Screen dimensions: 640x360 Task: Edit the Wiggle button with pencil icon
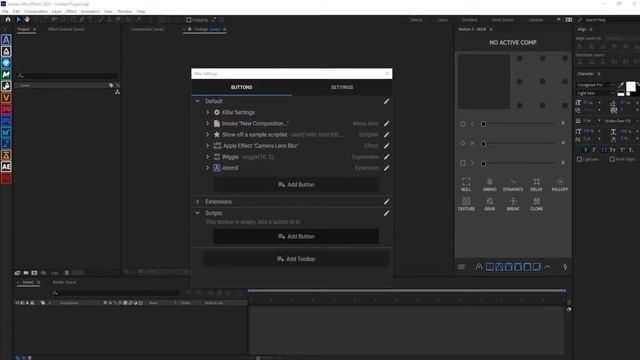click(386, 157)
